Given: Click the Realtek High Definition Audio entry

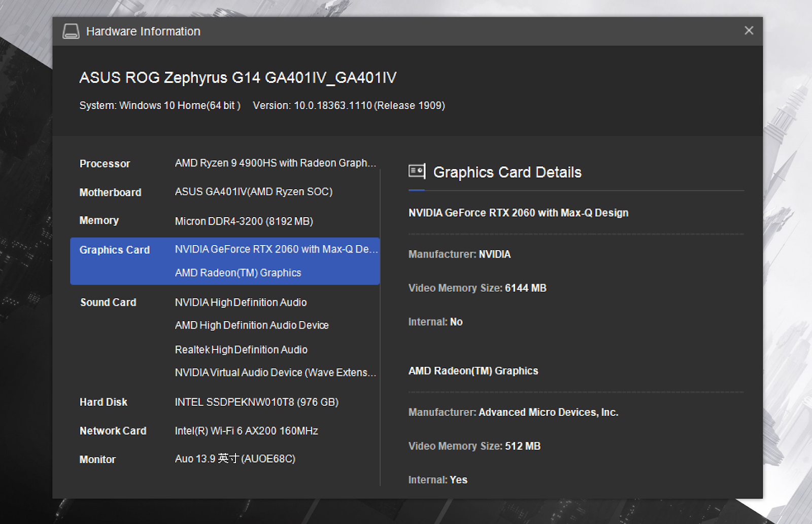Looking at the screenshot, I should [x=241, y=350].
